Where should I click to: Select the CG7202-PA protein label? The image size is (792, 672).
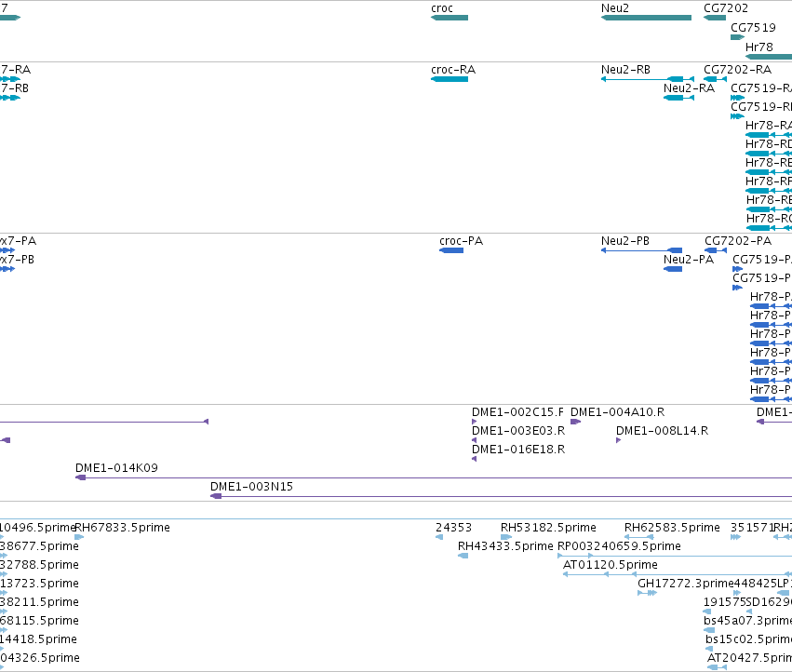738,241
